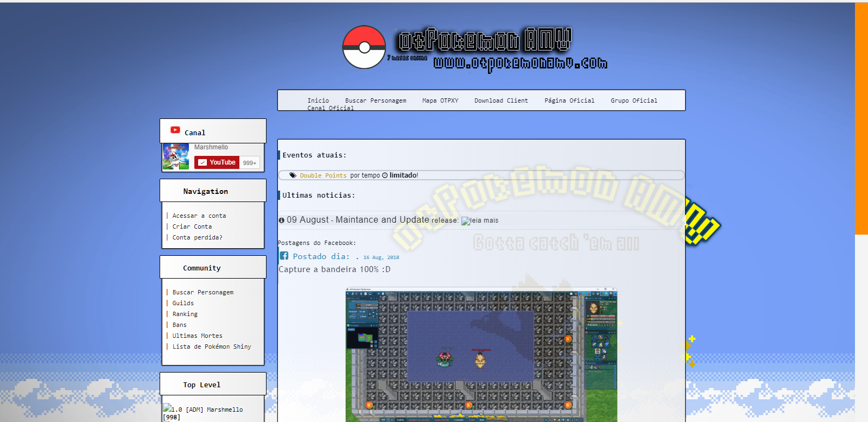Click the Top Level panel header
The height and width of the screenshot is (422, 868).
(213, 384)
